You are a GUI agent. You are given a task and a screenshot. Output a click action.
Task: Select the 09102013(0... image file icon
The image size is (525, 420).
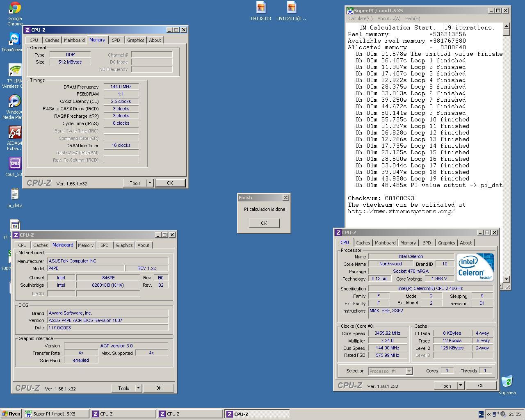[x=292, y=11]
